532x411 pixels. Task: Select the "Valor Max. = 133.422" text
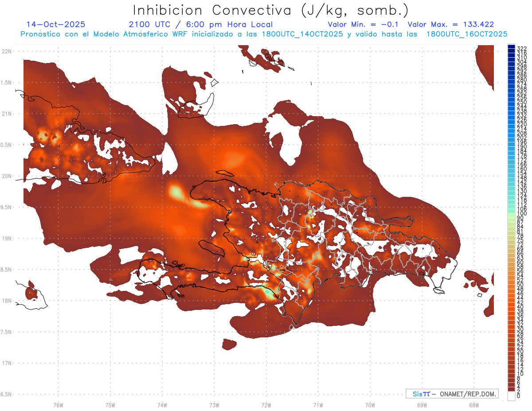click(450, 24)
